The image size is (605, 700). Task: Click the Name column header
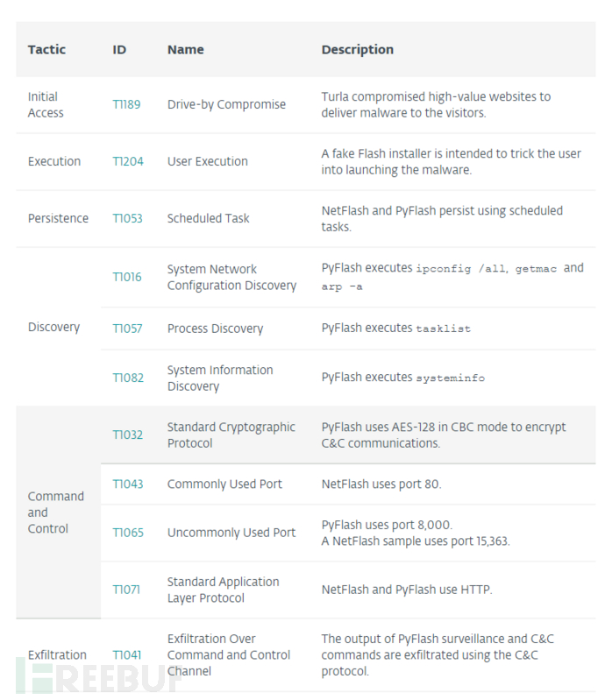pyautogui.click(x=184, y=50)
